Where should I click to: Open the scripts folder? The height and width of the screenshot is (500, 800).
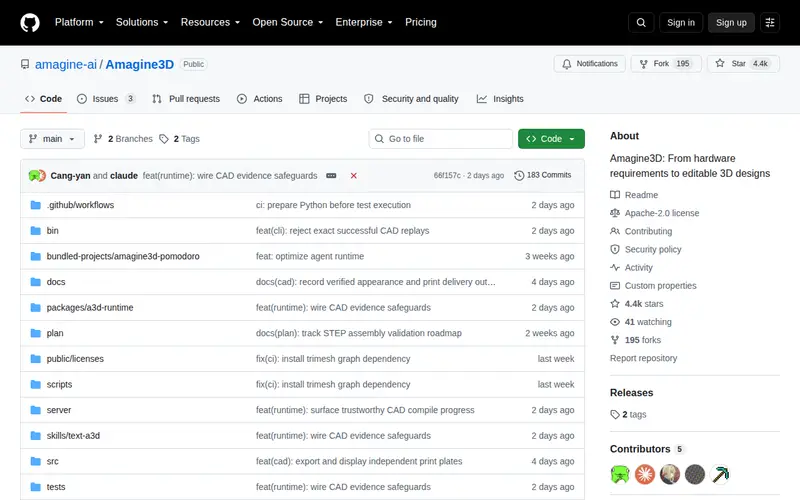point(59,384)
